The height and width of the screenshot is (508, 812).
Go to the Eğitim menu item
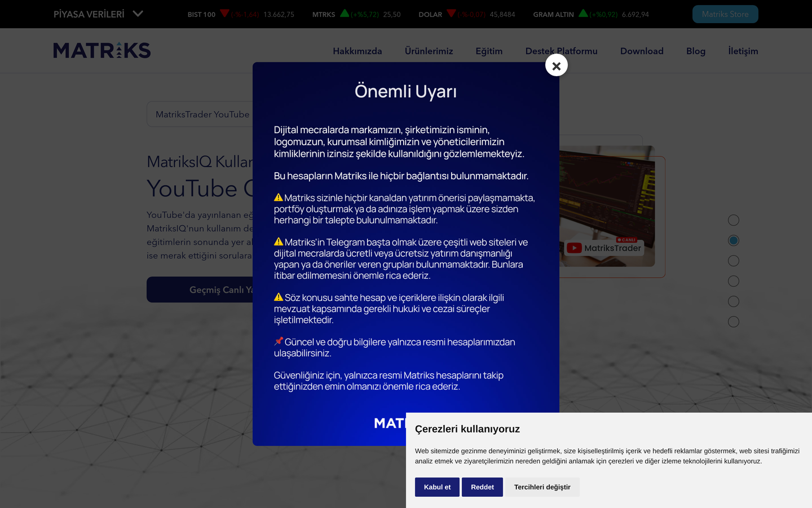pyautogui.click(x=489, y=51)
